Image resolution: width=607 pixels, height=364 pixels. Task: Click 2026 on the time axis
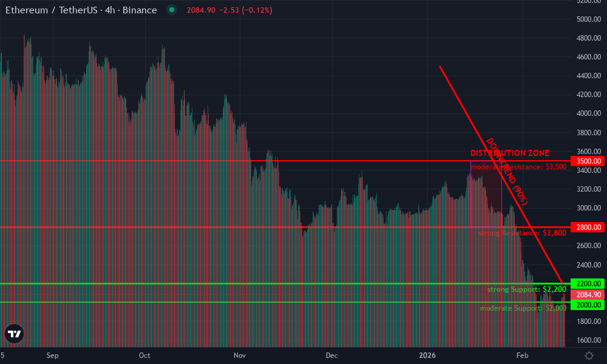coord(429,356)
